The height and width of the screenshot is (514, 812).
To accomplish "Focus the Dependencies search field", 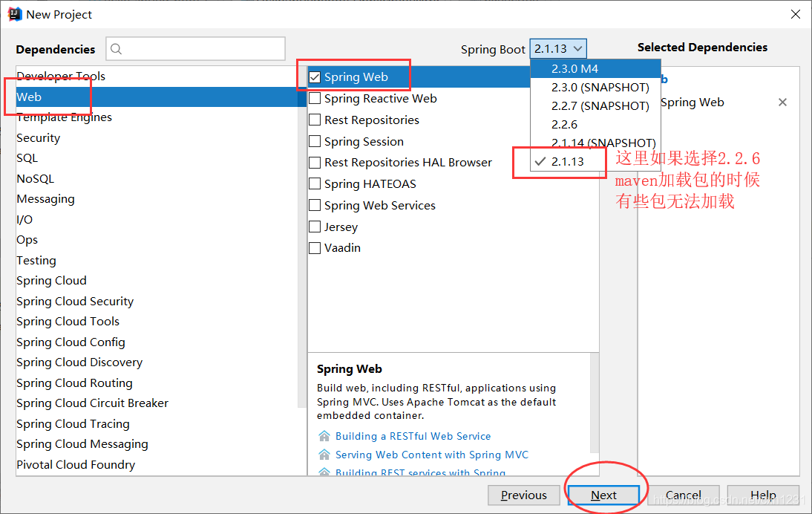I will [x=196, y=49].
